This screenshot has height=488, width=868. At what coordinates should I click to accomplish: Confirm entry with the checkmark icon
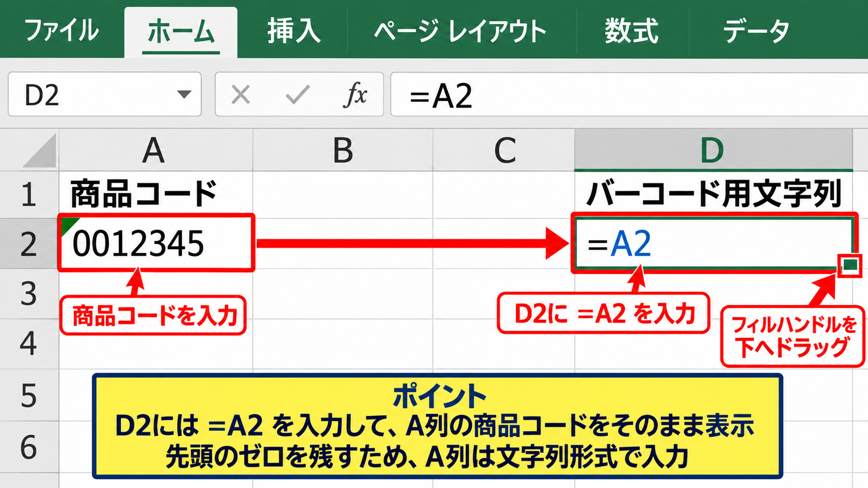pyautogui.click(x=297, y=94)
